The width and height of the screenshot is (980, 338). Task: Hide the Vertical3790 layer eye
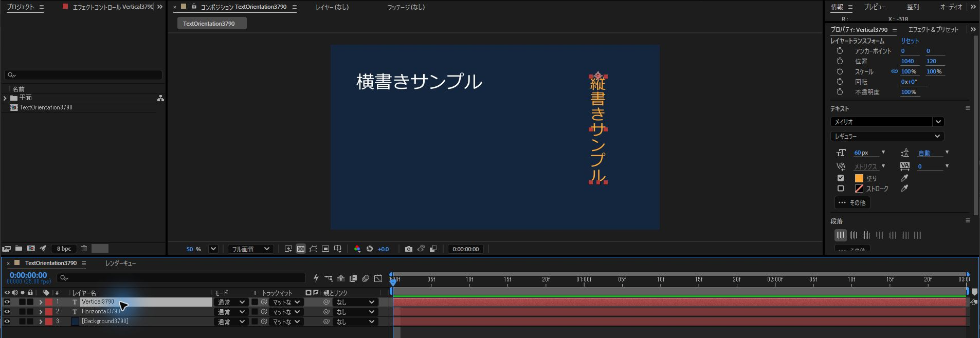click(7, 302)
